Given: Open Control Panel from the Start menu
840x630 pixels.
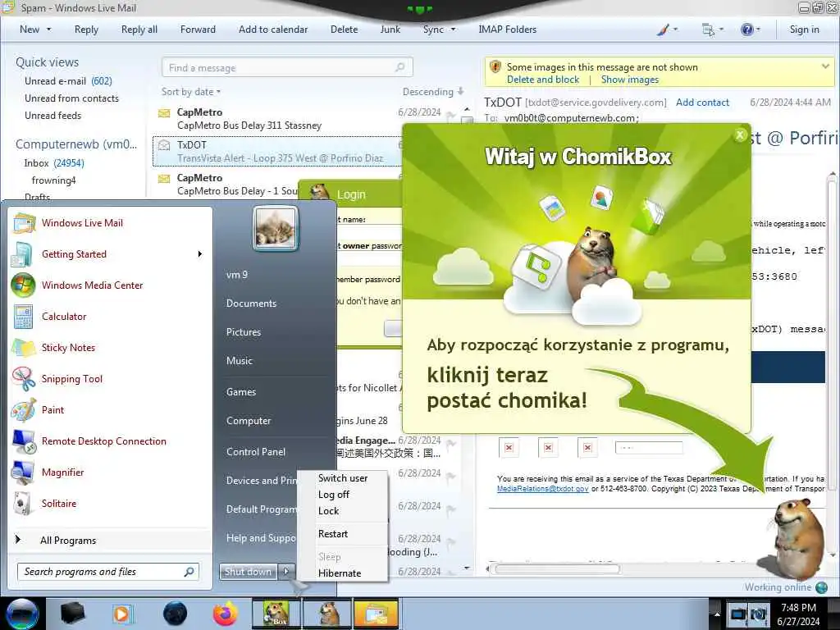Looking at the screenshot, I should click(x=256, y=452).
